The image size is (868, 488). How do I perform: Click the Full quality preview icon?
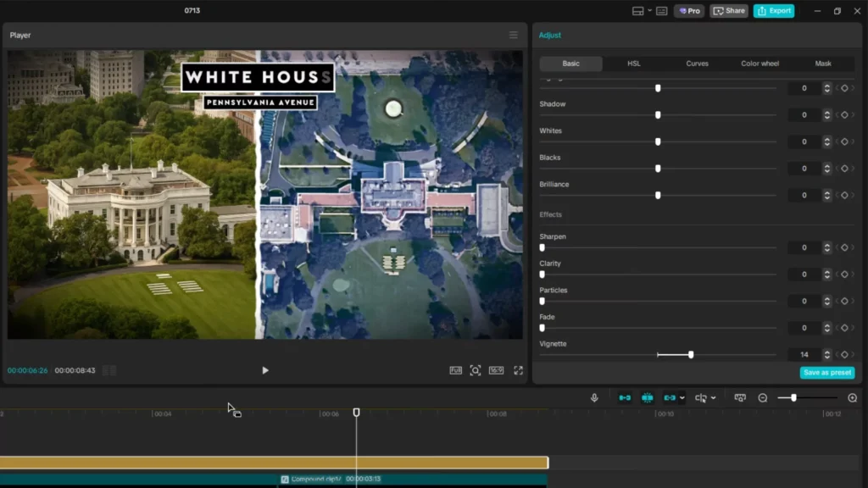pyautogui.click(x=455, y=371)
